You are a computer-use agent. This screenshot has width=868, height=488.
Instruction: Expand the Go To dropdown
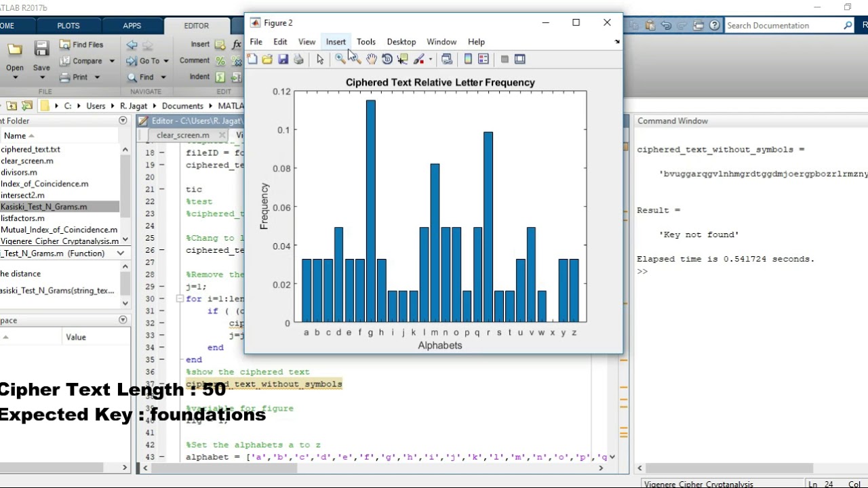pyautogui.click(x=166, y=61)
